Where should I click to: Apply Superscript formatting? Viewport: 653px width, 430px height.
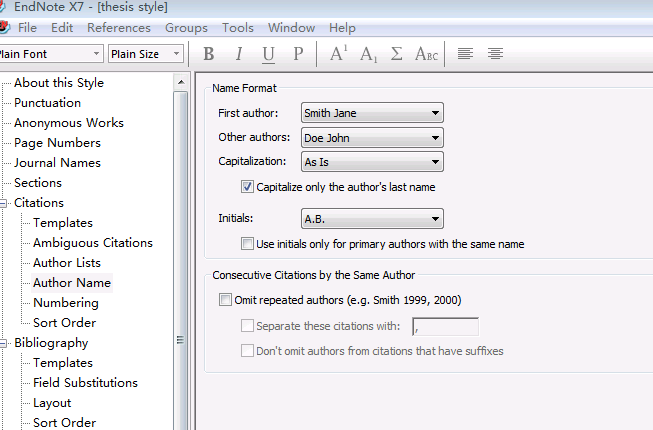339,54
